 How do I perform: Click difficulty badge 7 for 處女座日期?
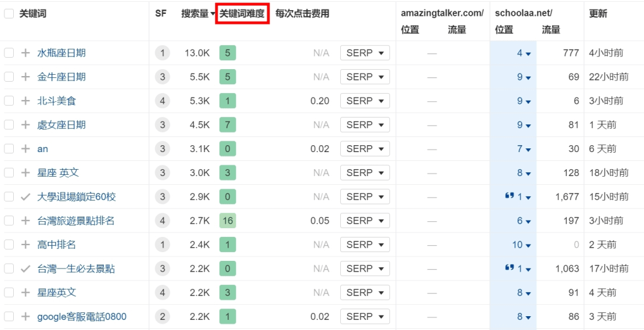pos(228,125)
